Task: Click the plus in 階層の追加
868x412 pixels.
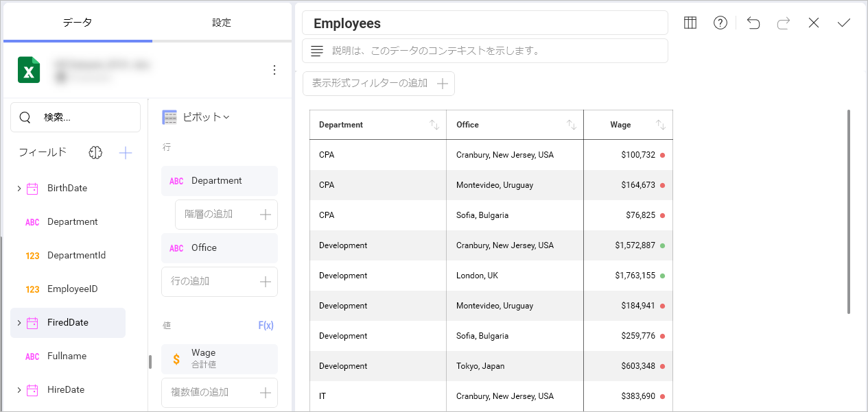Action: pyautogui.click(x=266, y=215)
